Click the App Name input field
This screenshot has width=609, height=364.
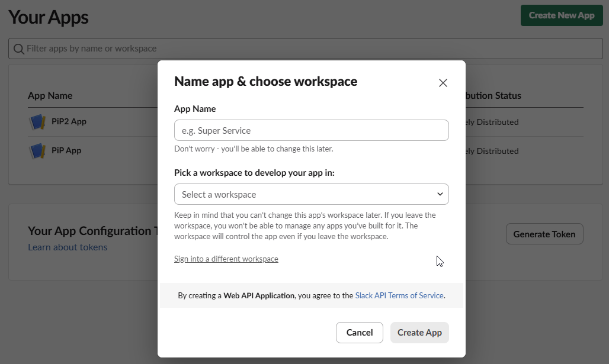click(x=312, y=130)
